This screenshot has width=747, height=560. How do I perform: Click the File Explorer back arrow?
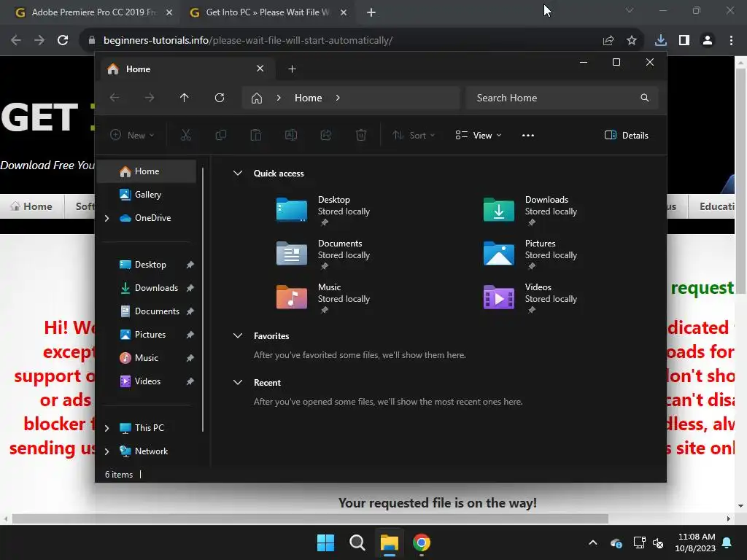pyautogui.click(x=115, y=98)
